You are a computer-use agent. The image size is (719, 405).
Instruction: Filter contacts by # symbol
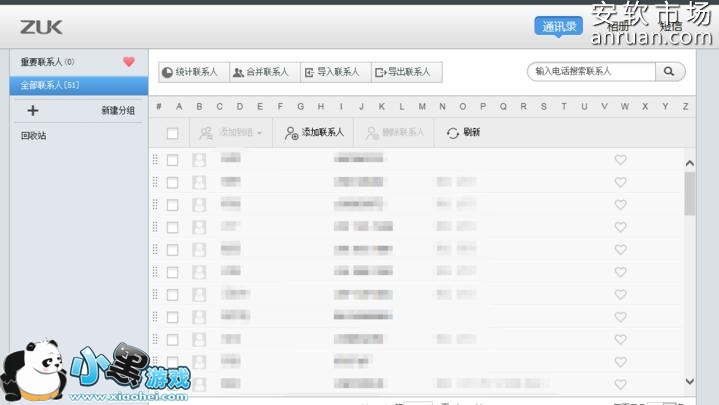[159, 106]
